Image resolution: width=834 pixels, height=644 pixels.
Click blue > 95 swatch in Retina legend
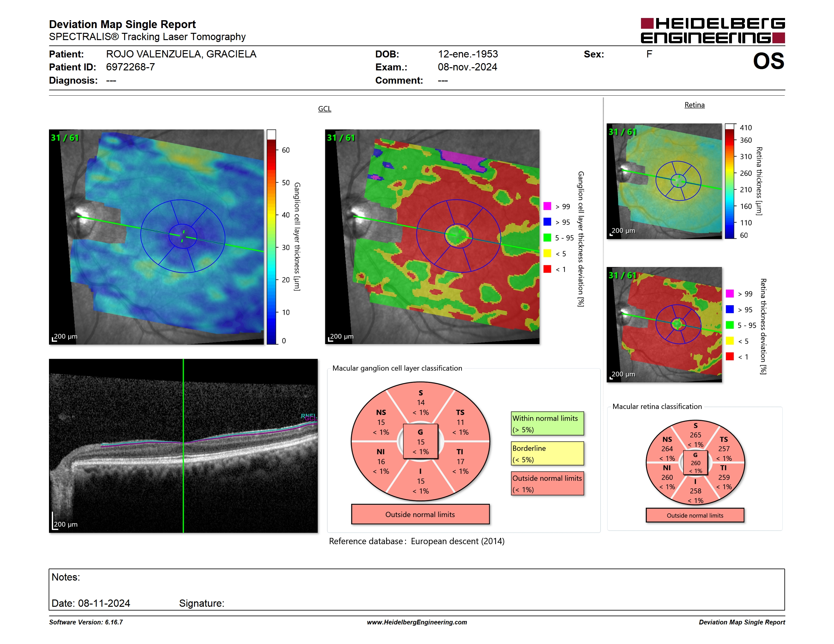click(x=730, y=309)
